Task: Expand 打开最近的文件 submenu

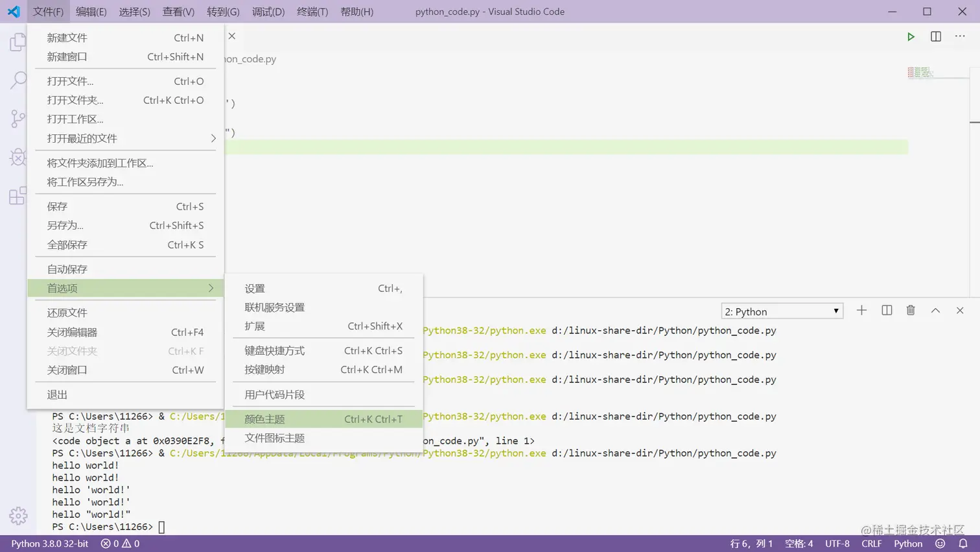Action: coord(126,138)
